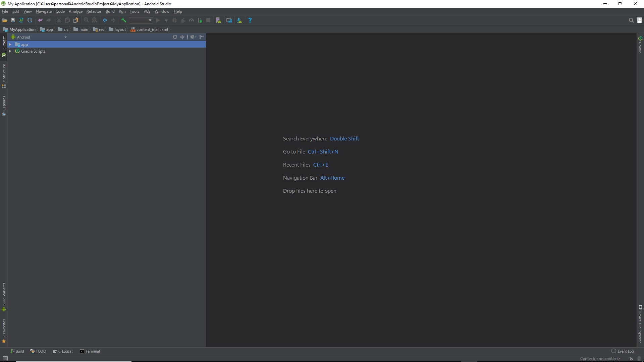Screen dimensions: 644x362
Task: Click the Copy toolbar icon
Action: click(x=67, y=20)
